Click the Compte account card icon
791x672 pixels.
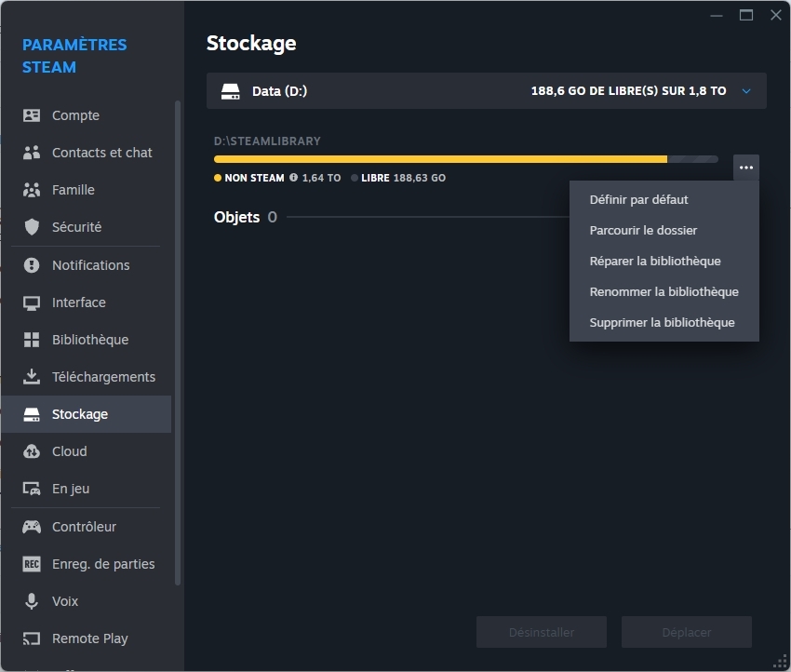point(32,115)
